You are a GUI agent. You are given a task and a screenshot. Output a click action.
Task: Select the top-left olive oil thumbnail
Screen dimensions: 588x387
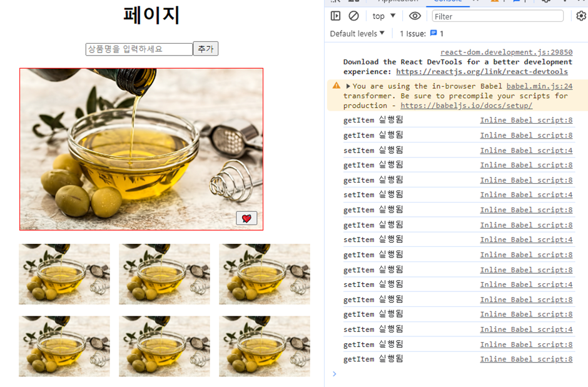[64, 274]
